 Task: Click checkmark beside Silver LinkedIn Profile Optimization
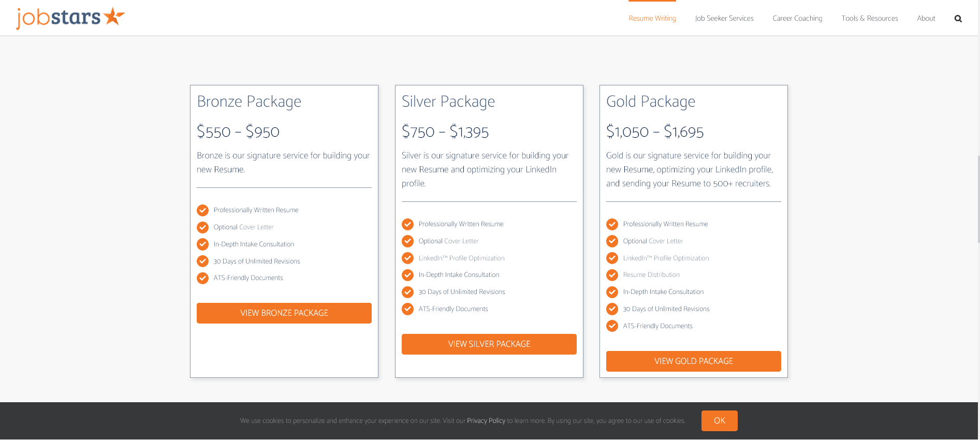(408, 258)
